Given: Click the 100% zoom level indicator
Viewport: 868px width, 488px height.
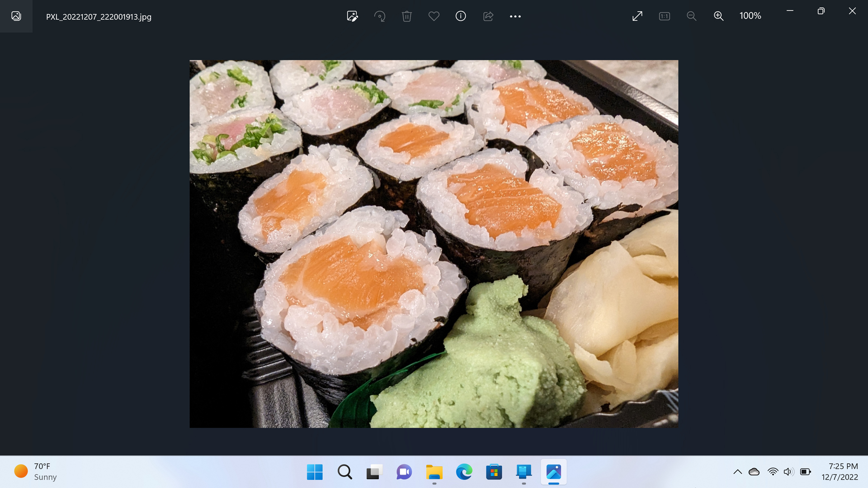Looking at the screenshot, I should (750, 16).
